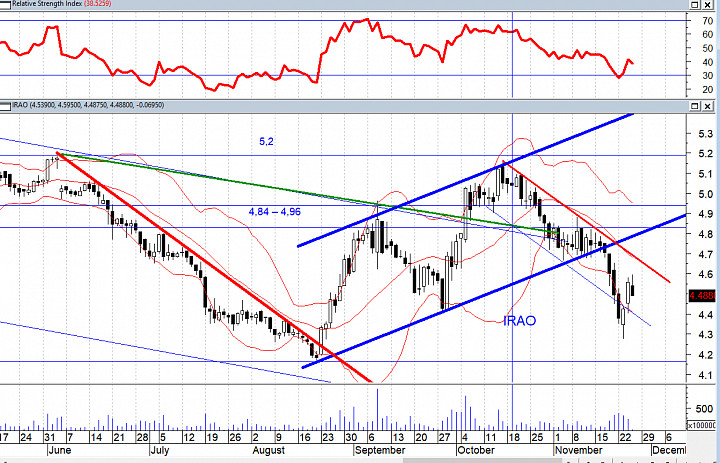Select the thick red June-August downtrend line
The width and height of the screenshot is (720, 463).
tap(214, 267)
